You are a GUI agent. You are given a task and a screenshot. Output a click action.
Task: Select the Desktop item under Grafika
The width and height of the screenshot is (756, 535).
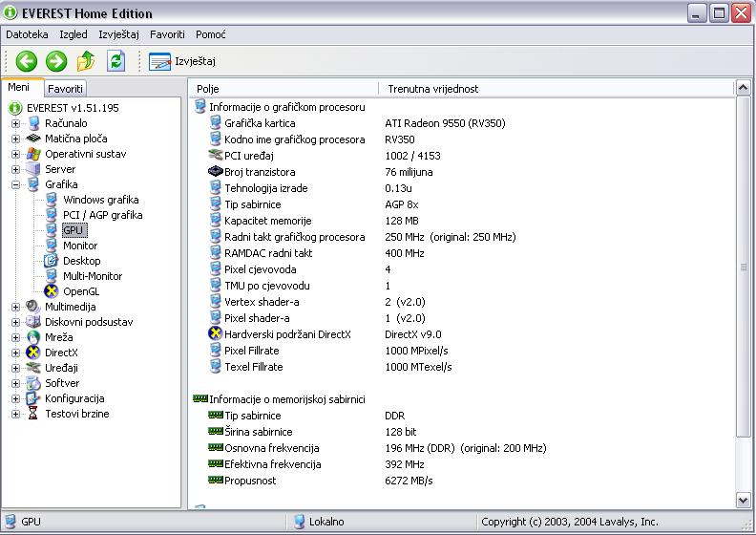(x=81, y=261)
